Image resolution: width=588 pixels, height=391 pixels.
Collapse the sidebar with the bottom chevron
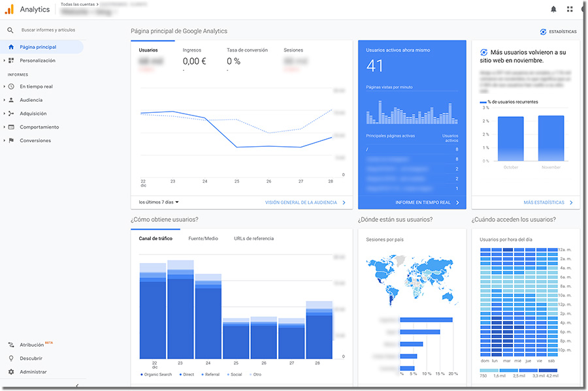tap(77, 386)
